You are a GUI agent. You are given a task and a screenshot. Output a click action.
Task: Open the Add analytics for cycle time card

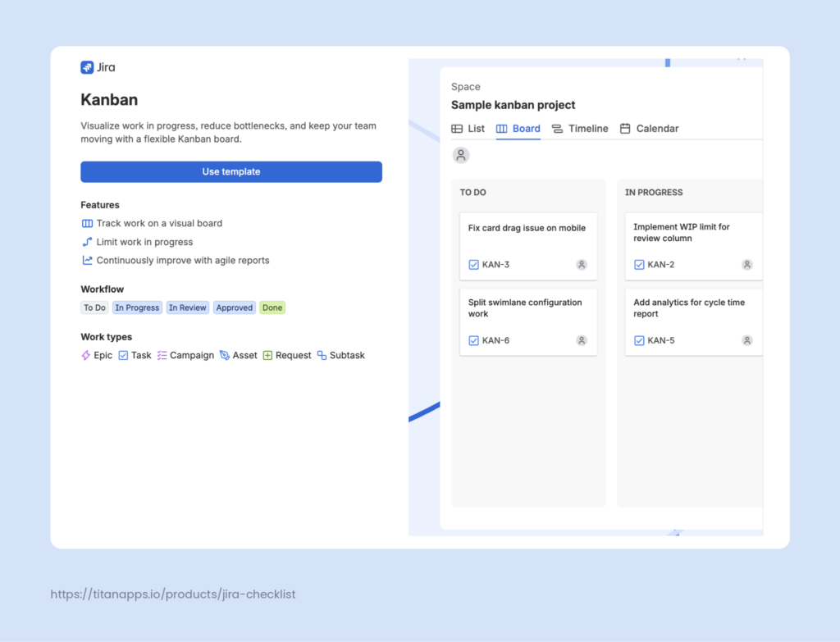(x=694, y=322)
